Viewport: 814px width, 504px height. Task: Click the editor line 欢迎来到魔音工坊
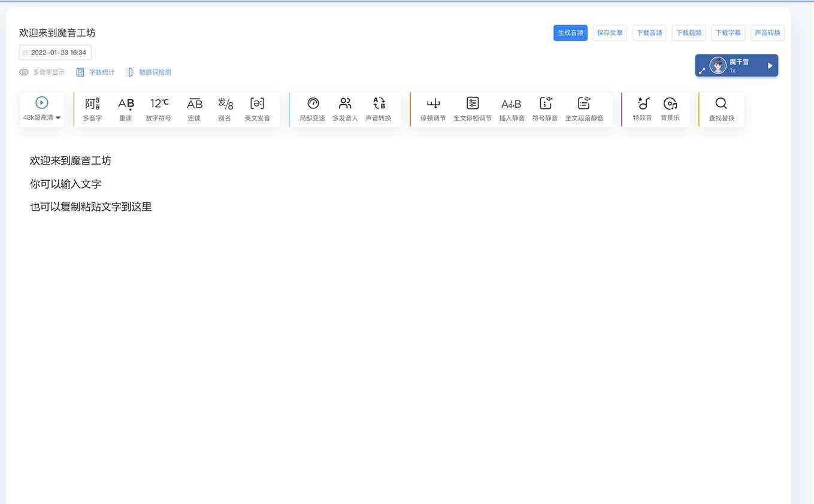[71, 160]
